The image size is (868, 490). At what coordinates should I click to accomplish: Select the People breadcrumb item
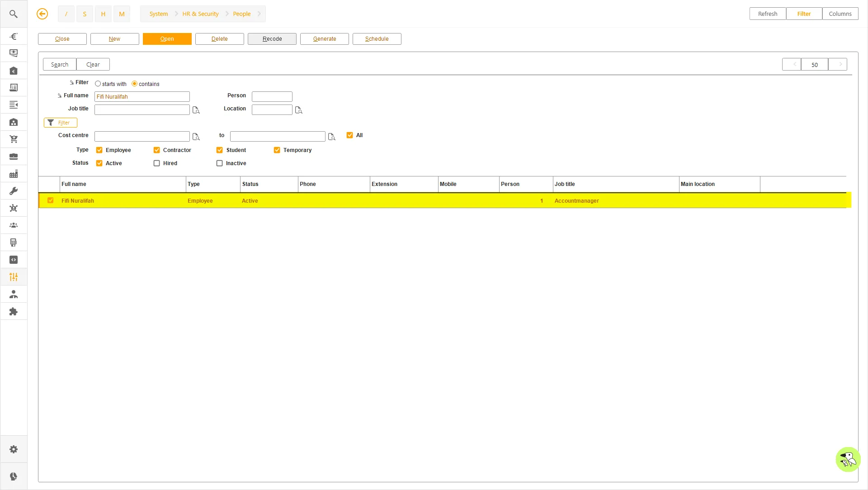pyautogui.click(x=242, y=14)
